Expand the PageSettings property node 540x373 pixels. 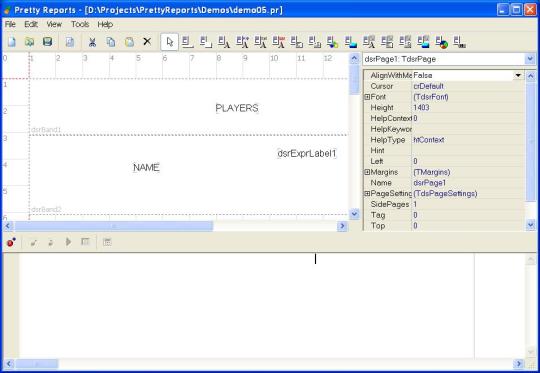[367, 194]
